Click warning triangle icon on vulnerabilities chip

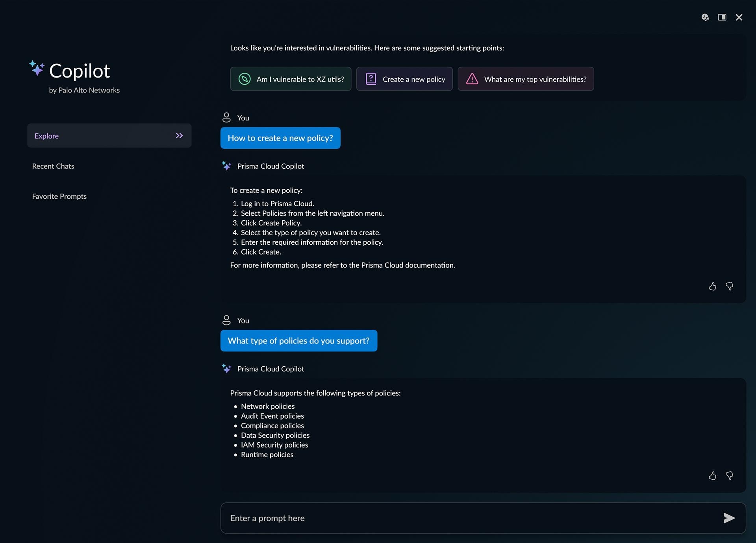click(472, 79)
